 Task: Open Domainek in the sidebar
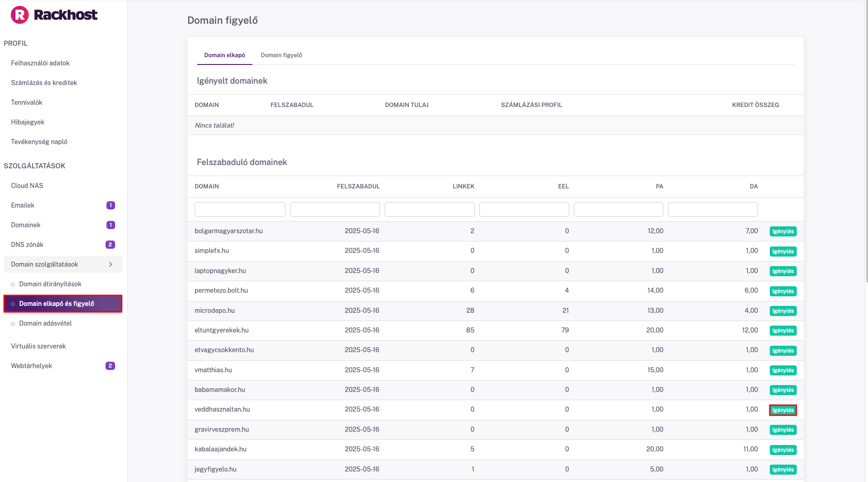[x=26, y=225]
